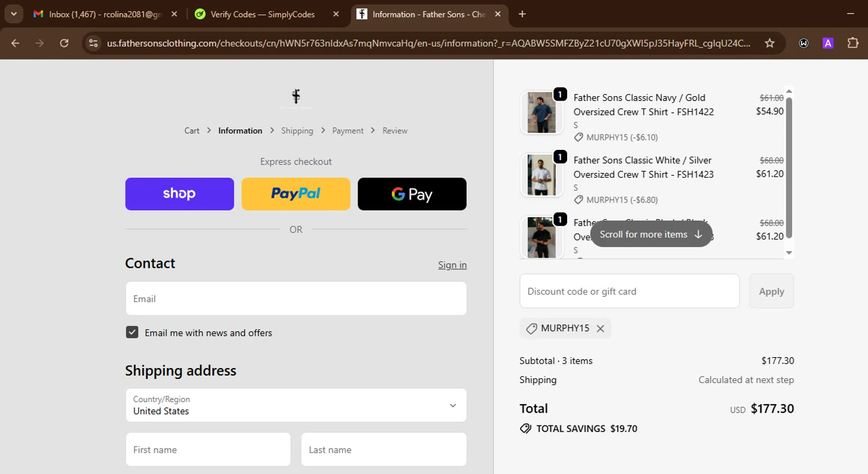
Task: Click Scroll for more items button
Action: coord(651,234)
